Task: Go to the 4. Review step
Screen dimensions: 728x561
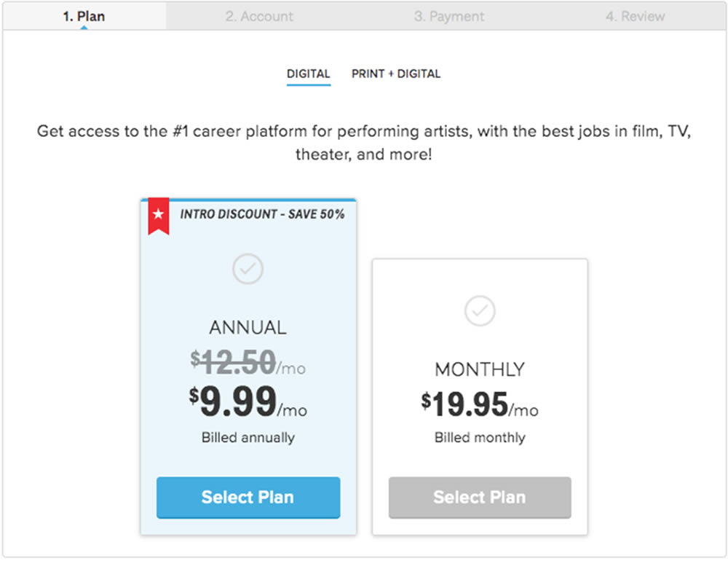Action: pyautogui.click(x=635, y=16)
